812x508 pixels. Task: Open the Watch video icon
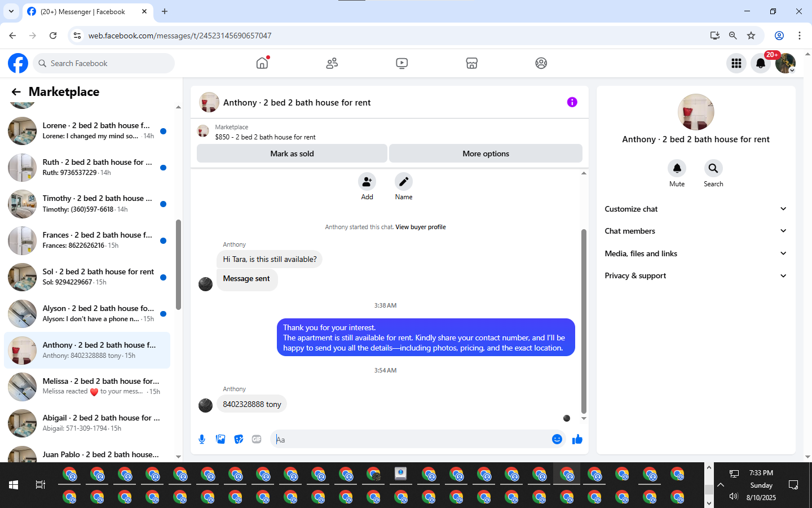click(x=402, y=63)
